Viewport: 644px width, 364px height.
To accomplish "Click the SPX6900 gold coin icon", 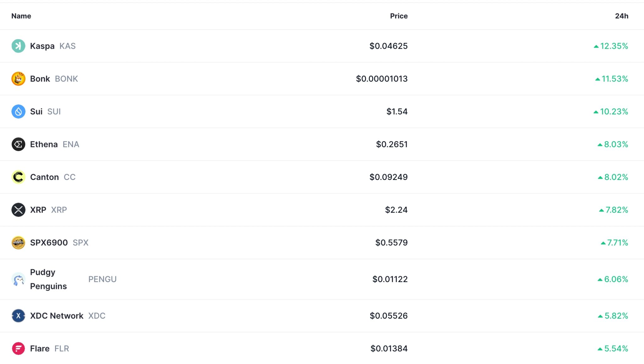I will click(x=18, y=242).
